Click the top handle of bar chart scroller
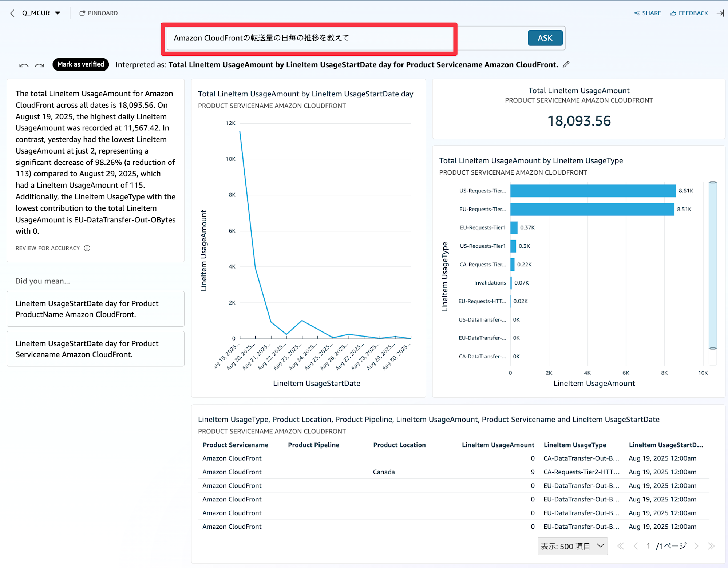 [713, 182]
